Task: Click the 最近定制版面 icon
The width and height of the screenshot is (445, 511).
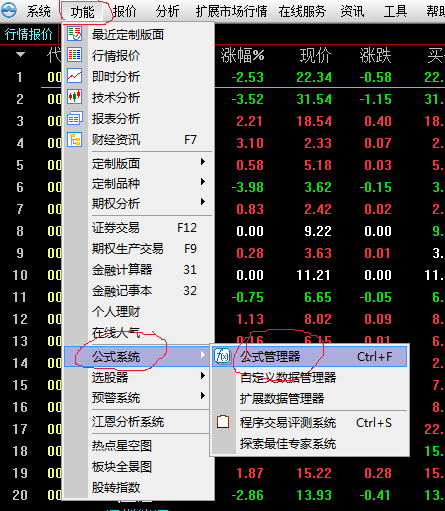Action: click(x=75, y=34)
